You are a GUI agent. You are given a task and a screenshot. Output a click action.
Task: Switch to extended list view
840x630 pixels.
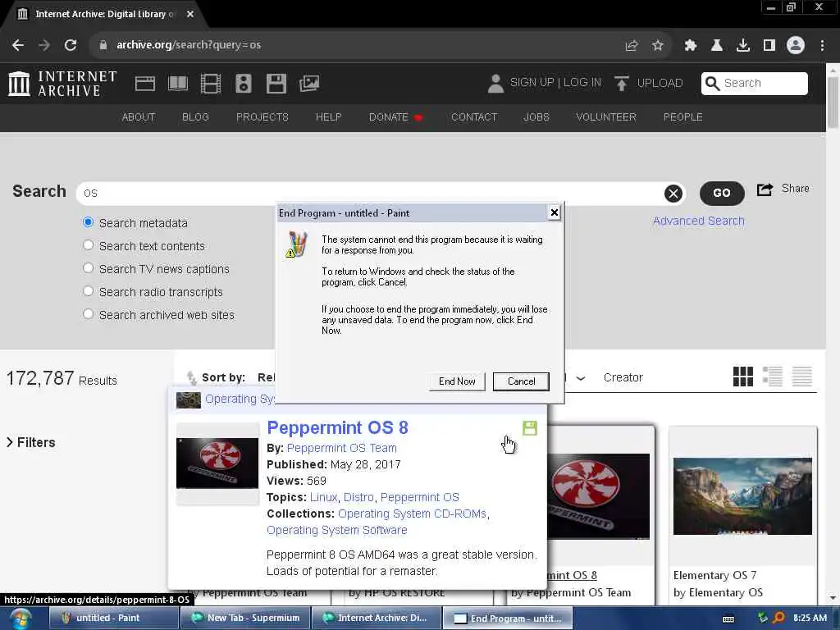(773, 377)
